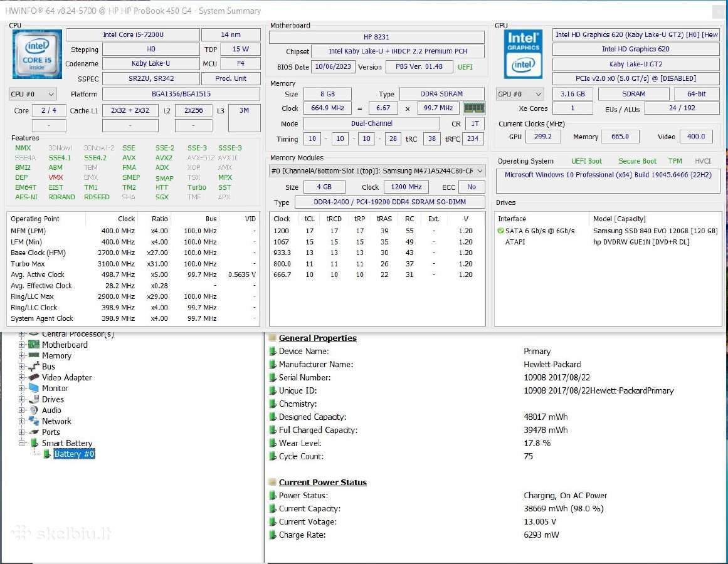This screenshot has width=728, height=564.
Task: Select the Ports tree icon
Action: pos(33,432)
